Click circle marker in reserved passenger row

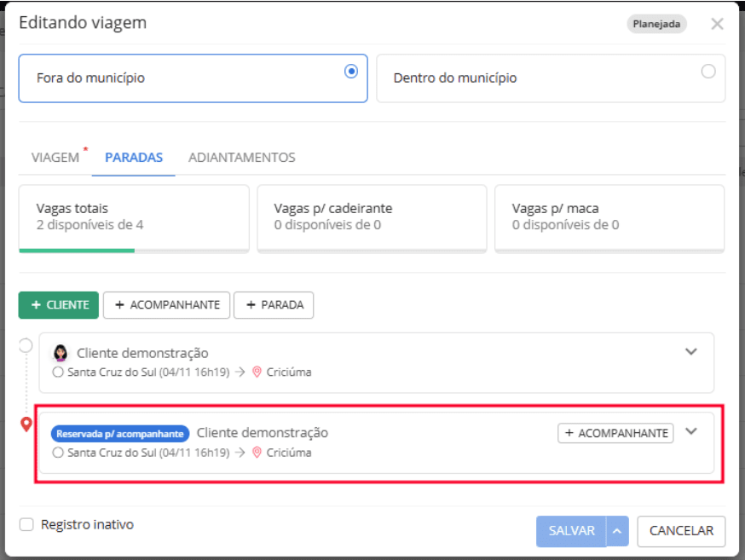coord(58,453)
